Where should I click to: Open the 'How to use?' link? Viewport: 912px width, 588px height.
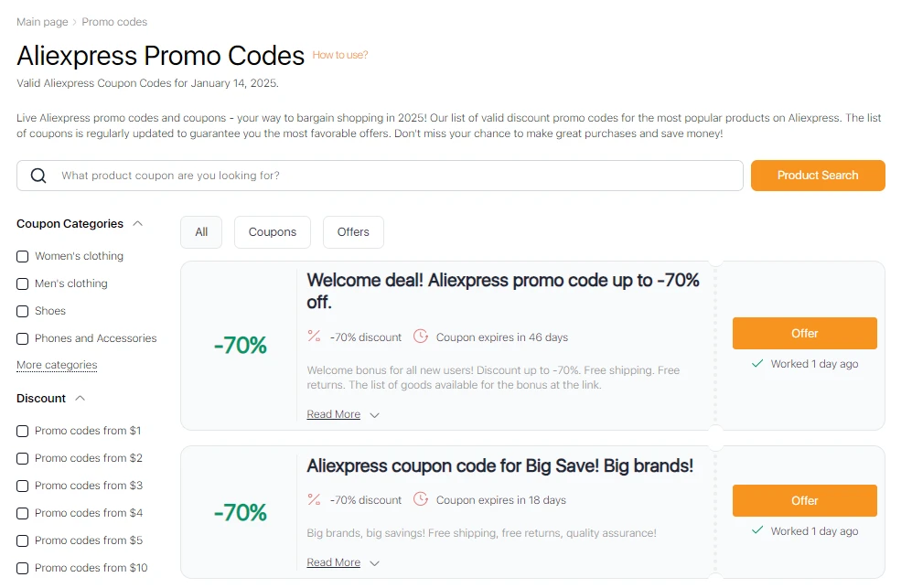point(339,55)
